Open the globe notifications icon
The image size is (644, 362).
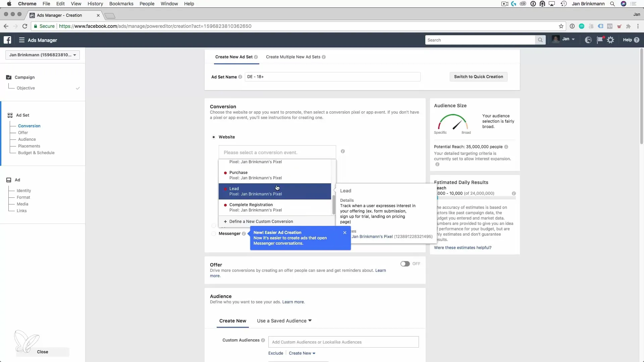click(588, 40)
